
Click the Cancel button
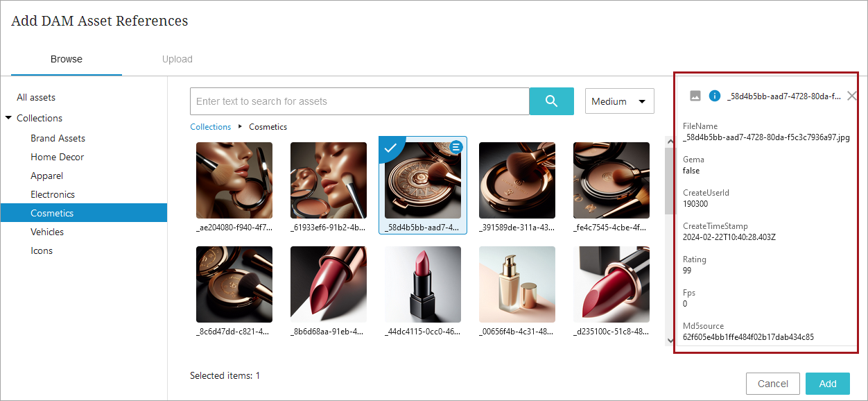[x=773, y=384]
